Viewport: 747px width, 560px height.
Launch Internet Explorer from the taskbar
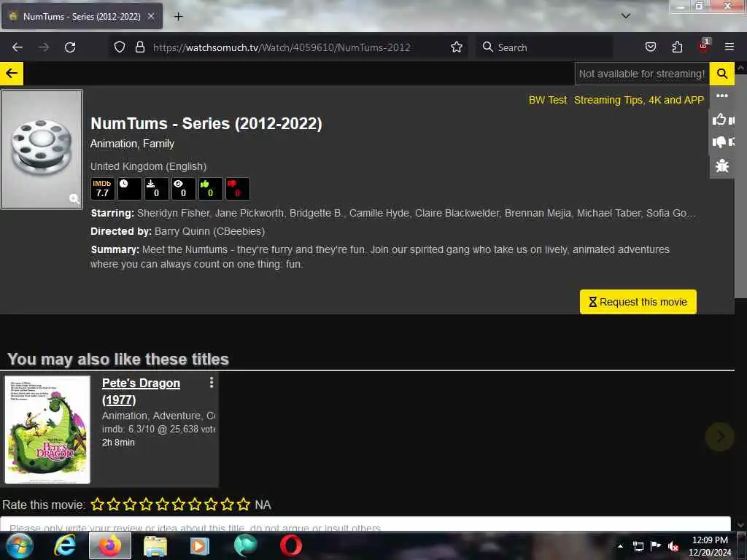click(65, 545)
